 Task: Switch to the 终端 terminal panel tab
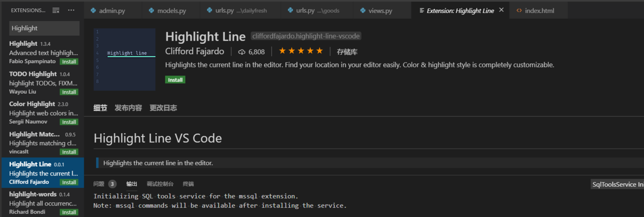pyautogui.click(x=188, y=184)
